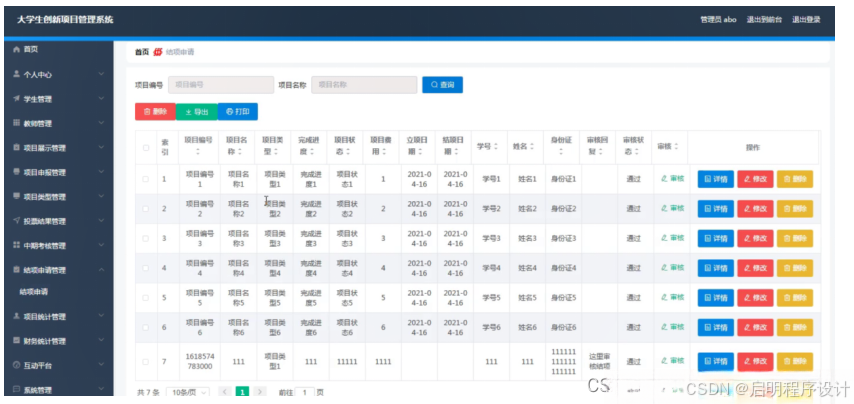Screen dimensions: 854x404
Task: Expand the 投票结果管理 sidebar chevron
Action: pyautogui.click(x=101, y=221)
